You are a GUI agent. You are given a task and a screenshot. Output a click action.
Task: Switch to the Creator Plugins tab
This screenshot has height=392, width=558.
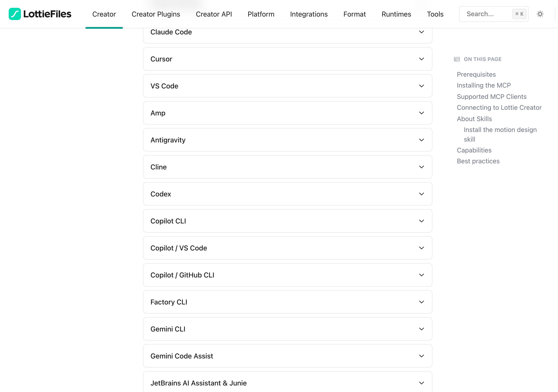tap(156, 14)
